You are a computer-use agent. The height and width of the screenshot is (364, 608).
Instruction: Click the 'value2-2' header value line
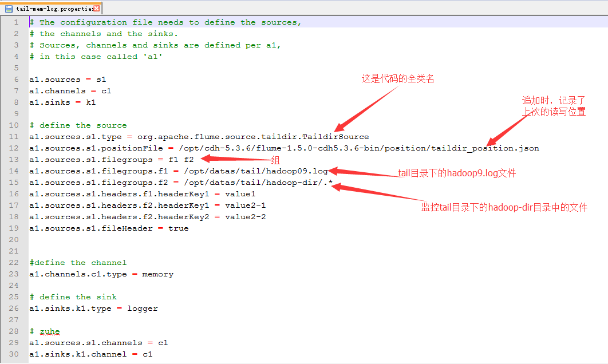[147, 217]
